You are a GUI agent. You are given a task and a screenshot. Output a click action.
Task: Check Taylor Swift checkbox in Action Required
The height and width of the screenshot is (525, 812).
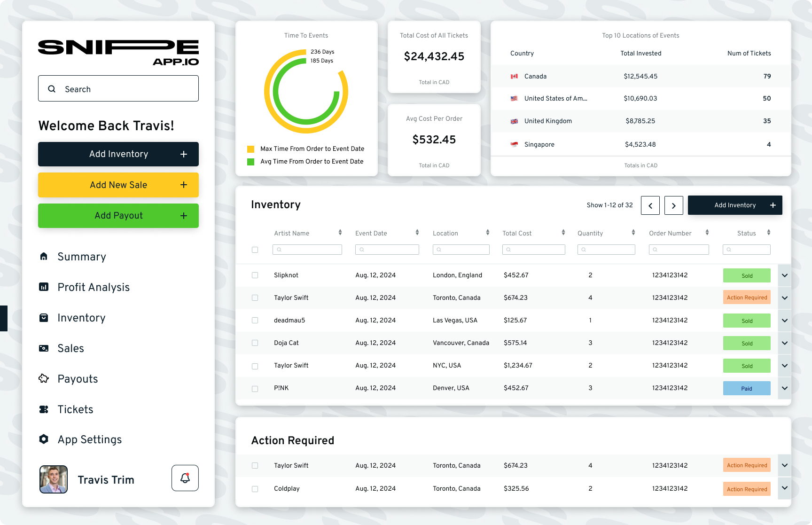(x=255, y=466)
